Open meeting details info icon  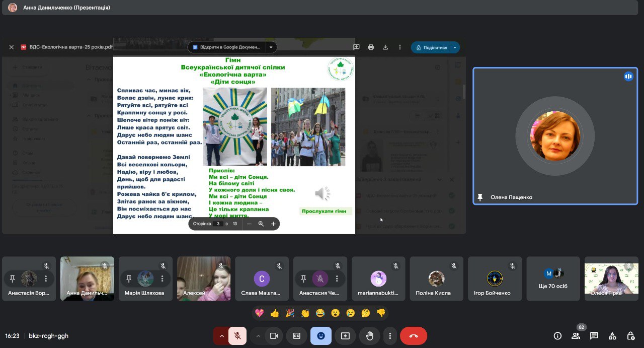pyautogui.click(x=557, y=336)
